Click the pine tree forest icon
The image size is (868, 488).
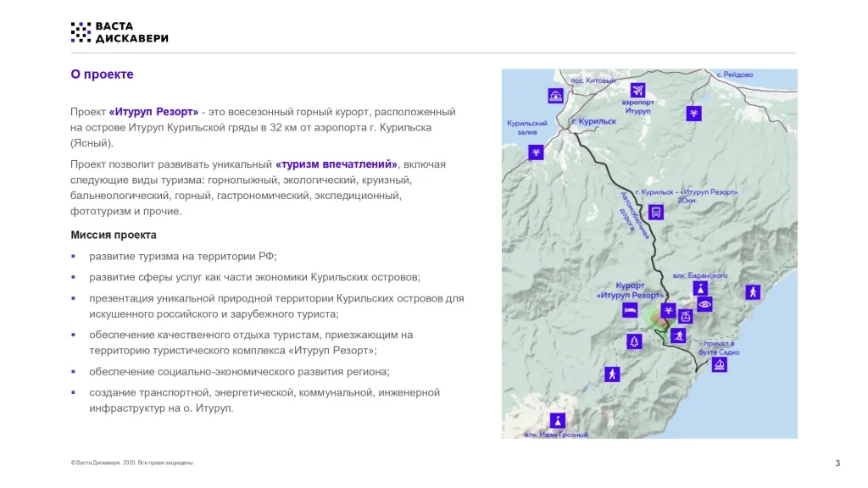tap(634, 341)
